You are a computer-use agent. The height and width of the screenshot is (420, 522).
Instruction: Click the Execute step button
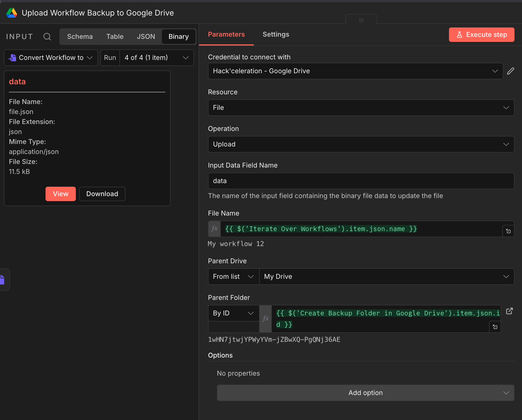pos(481,35)
